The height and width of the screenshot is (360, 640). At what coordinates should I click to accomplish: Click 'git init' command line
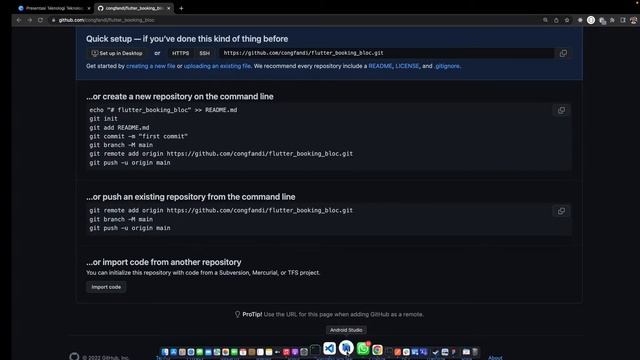[103, 119]
